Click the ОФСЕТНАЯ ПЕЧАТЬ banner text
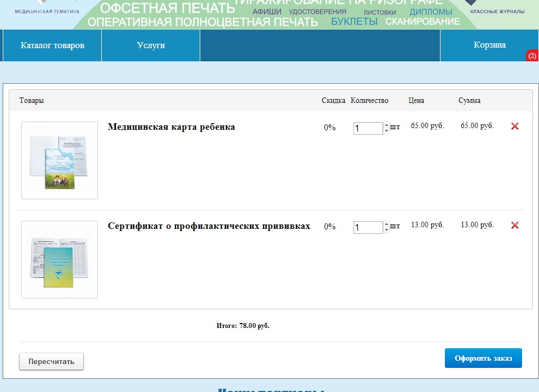 tap(167, 8)
